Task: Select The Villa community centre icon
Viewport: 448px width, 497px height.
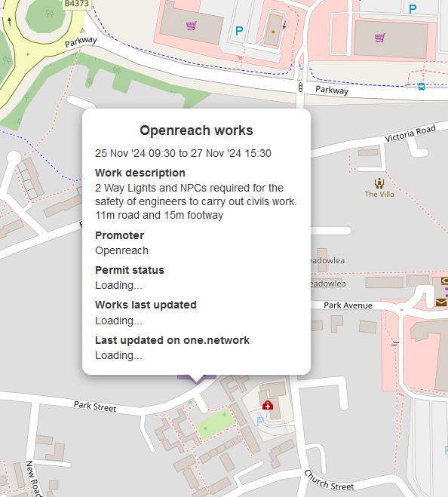Action: (379, 183)
